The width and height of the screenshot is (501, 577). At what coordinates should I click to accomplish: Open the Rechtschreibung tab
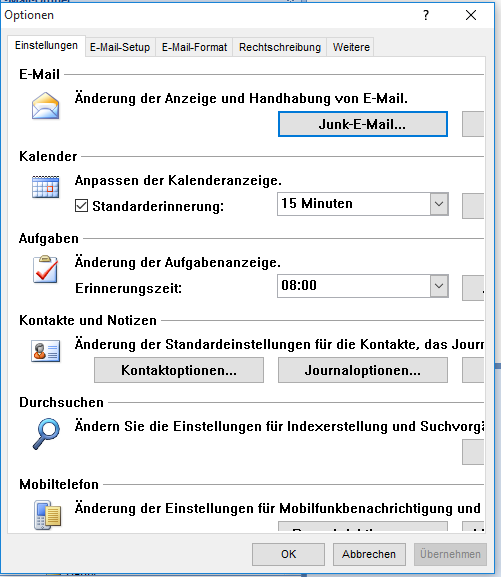point(280,47)
